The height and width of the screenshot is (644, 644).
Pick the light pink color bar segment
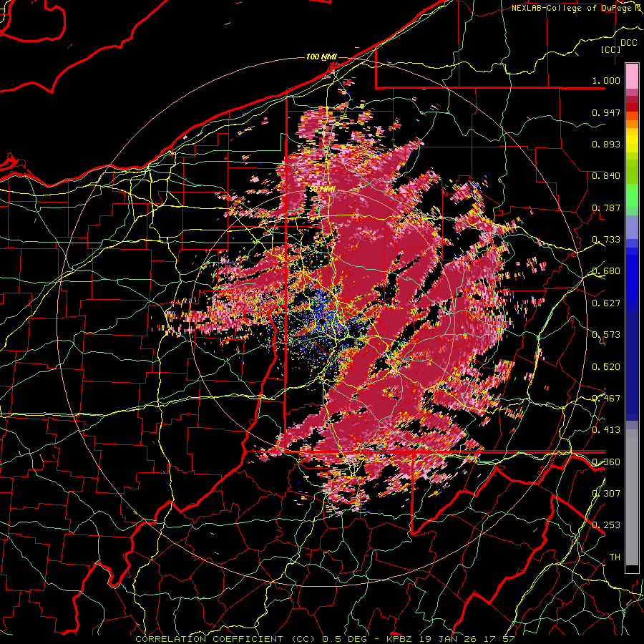point(632,77)
